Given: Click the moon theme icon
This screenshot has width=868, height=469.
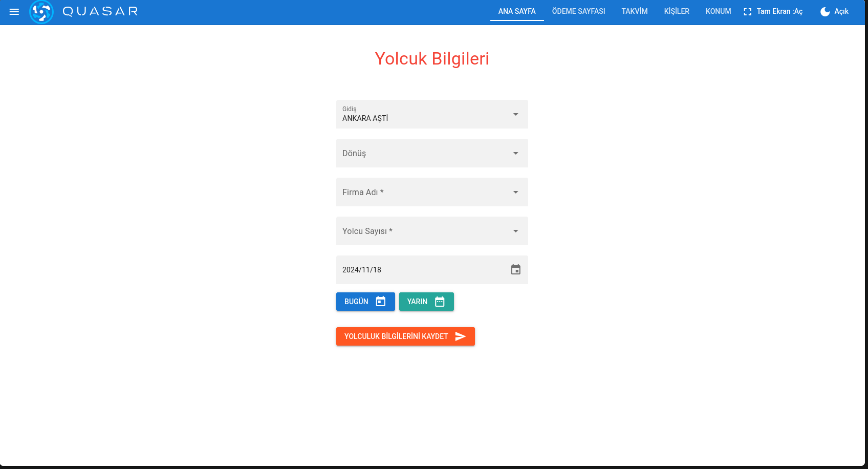Looking at the screenshot, I should (825, 11).
